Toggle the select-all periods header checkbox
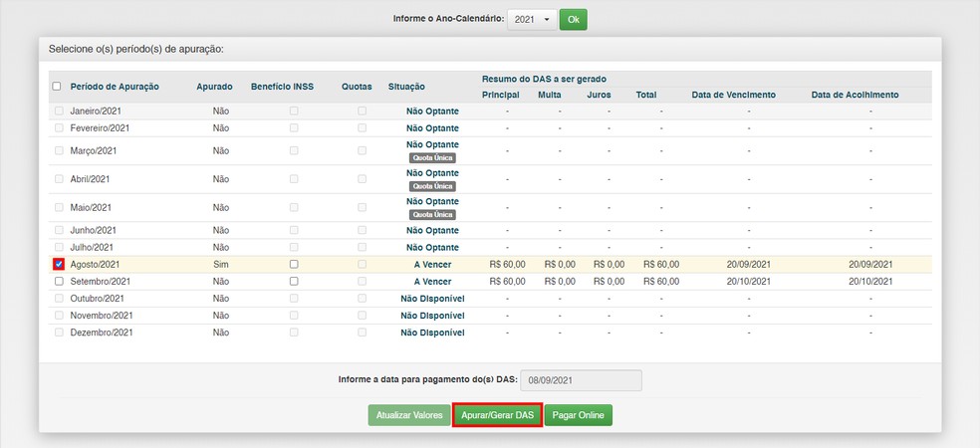 [x=57, y=87]
